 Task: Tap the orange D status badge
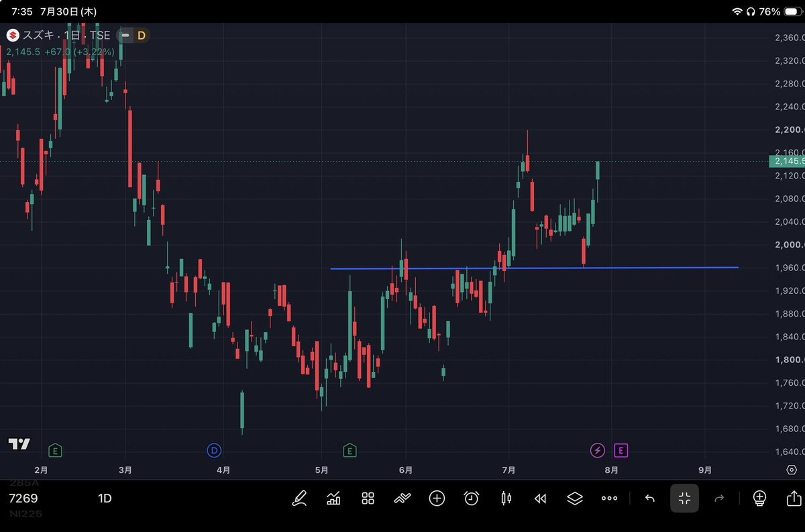(x=142, y=36)
